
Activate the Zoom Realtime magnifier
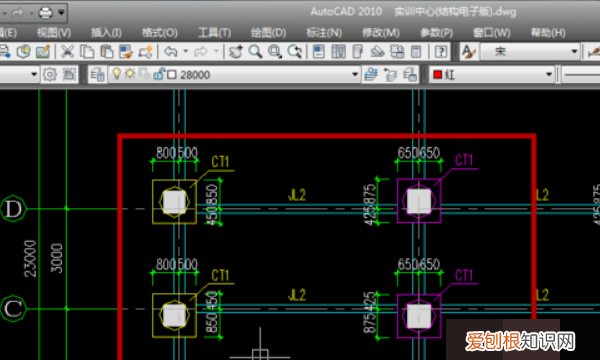pos(255,51)
